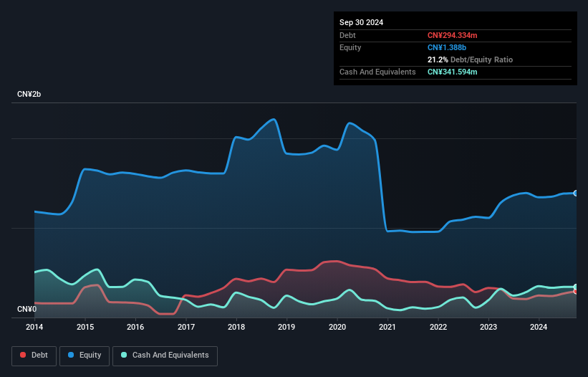Viewport: 588px width, 377px height.
Task: Click the CN¥341.594m cash value
Action: pos(452,72)
